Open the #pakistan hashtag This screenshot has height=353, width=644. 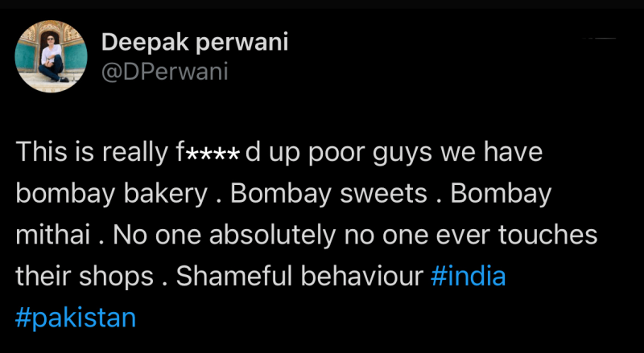(x=76, y=318)
